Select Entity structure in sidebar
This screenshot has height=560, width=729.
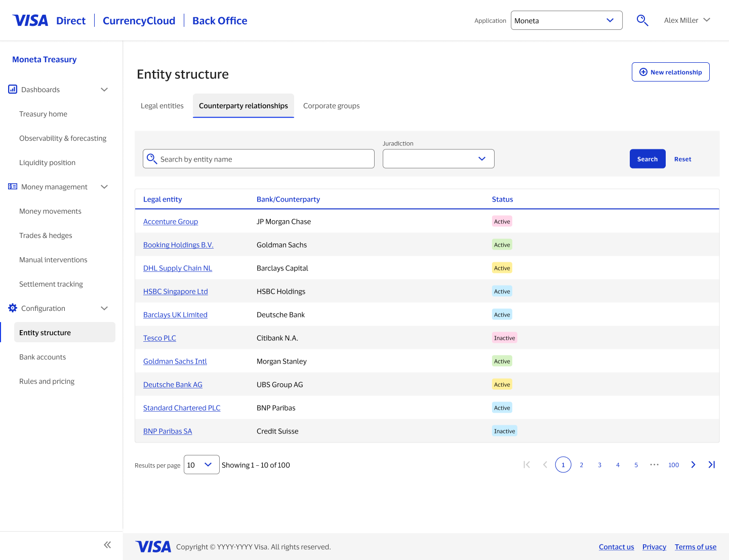point(65,332)
